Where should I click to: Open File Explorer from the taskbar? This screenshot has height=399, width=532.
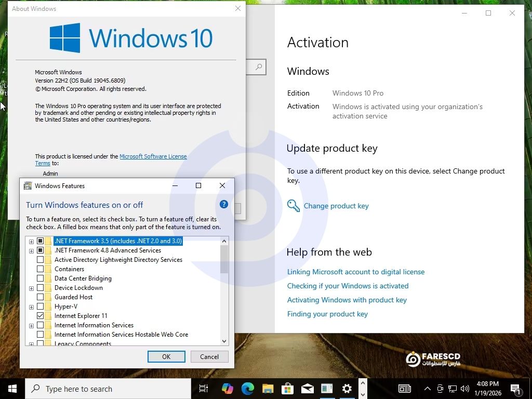[x=268, y=389]
